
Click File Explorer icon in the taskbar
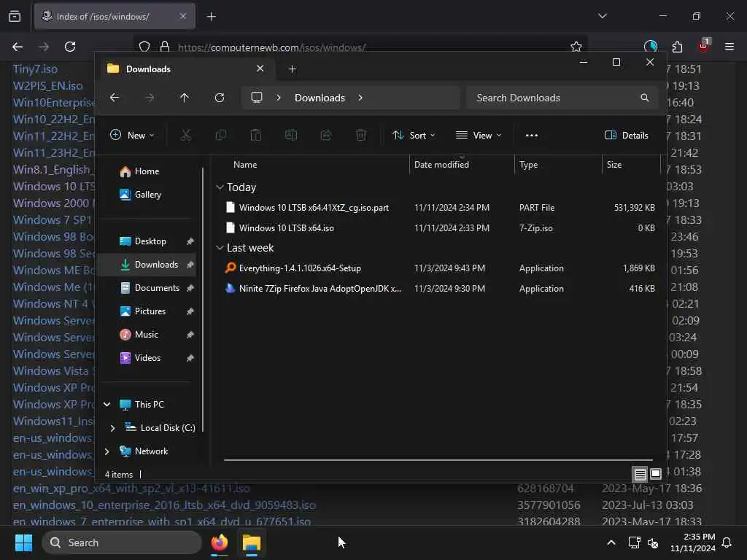coord(252,542)
